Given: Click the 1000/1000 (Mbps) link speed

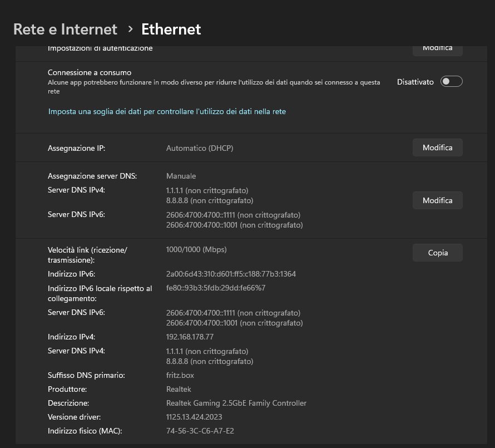Looking at the screenshot, I should (196, 249).
